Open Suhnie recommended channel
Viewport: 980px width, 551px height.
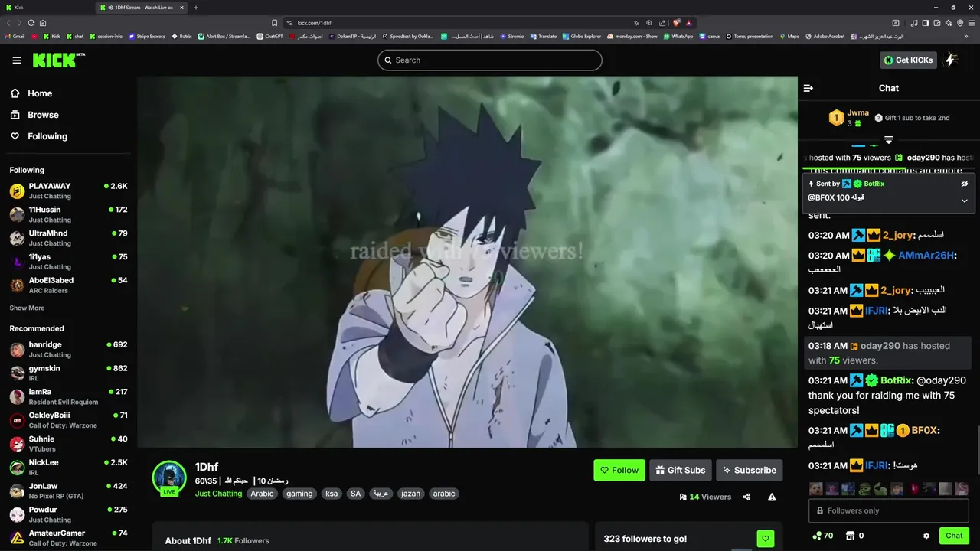click(x=68, y=444)
